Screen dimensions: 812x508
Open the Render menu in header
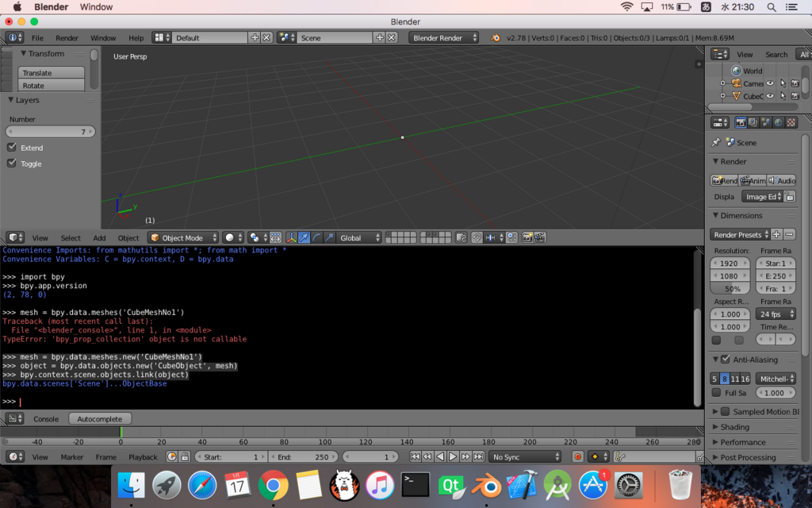pyautogui.click(x=67, y=37)
